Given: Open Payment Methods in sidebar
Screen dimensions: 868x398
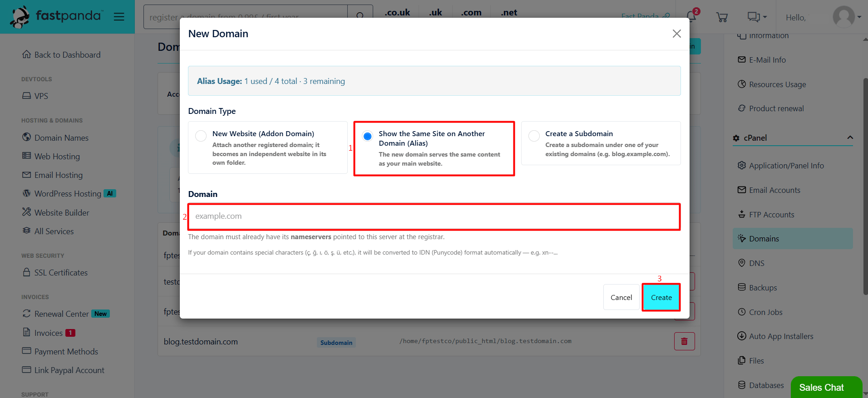Looking at the screenshot, I should [x=60, y=351].
